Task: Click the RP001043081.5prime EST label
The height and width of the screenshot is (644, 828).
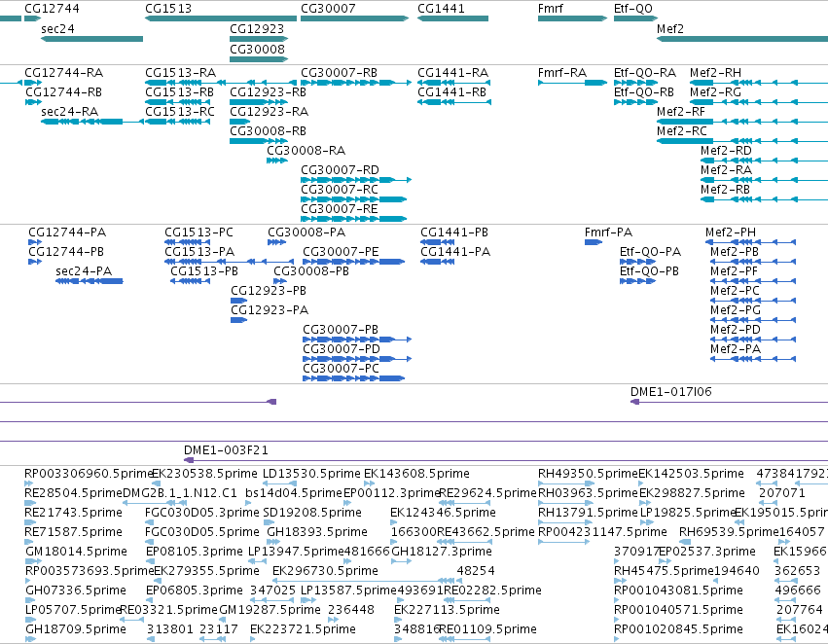Action: (678, 590)
